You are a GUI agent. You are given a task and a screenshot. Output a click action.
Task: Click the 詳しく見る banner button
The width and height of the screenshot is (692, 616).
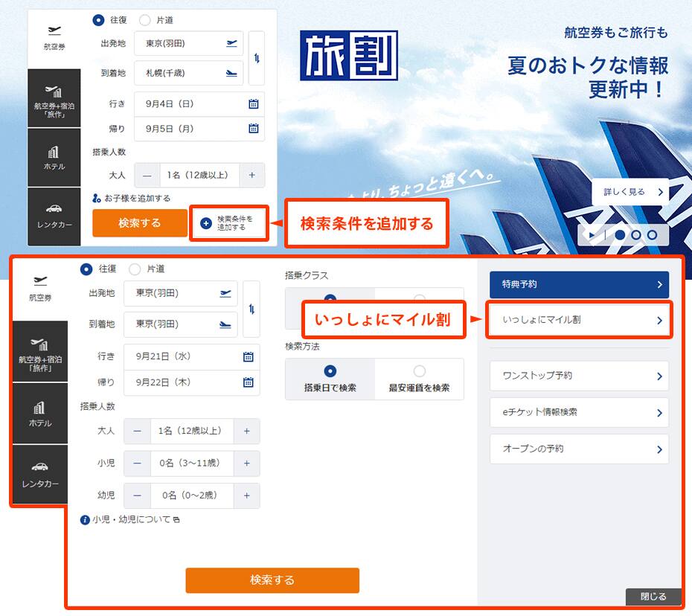[x=630, y=192]
